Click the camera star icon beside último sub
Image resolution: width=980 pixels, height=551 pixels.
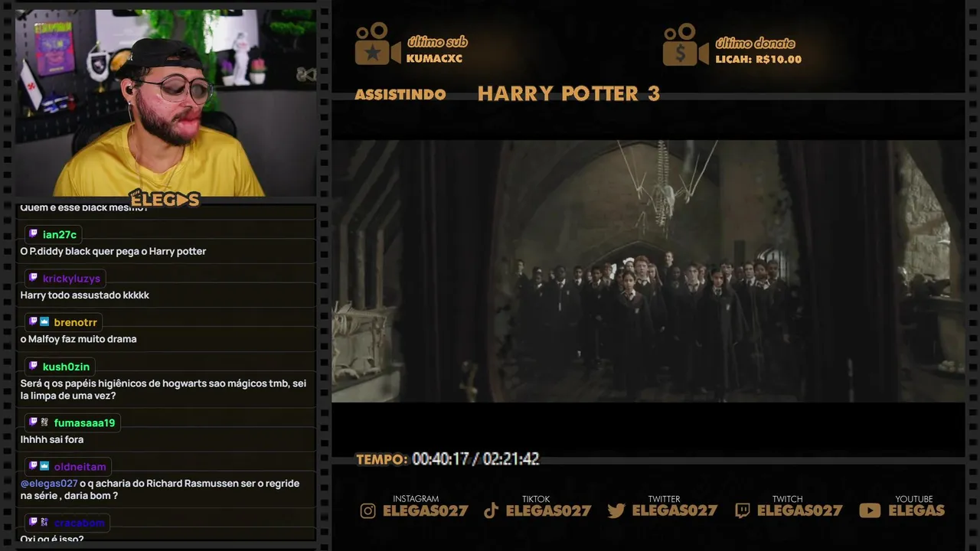377,44
